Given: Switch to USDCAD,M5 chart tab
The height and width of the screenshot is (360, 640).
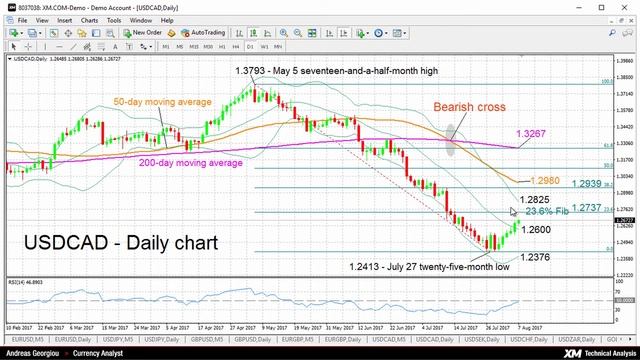Looking at the screenshot, I should (389, 340).
